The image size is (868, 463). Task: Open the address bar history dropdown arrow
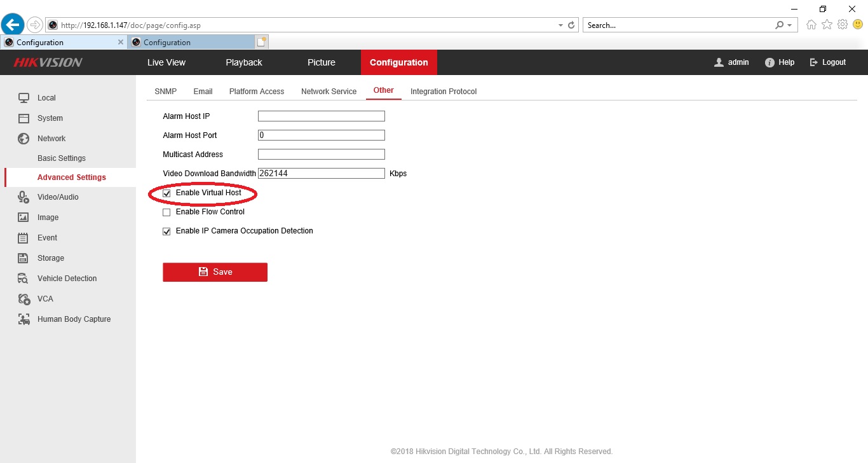[x=560, y=25]
